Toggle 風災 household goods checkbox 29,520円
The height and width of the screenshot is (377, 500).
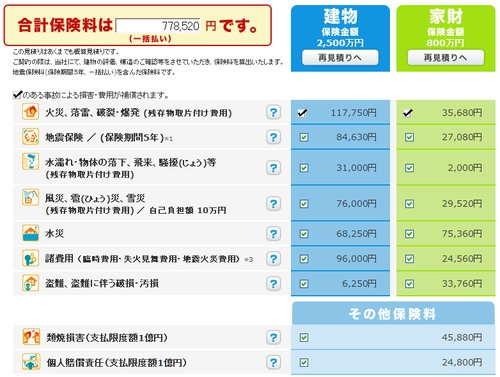pos(409,204)
